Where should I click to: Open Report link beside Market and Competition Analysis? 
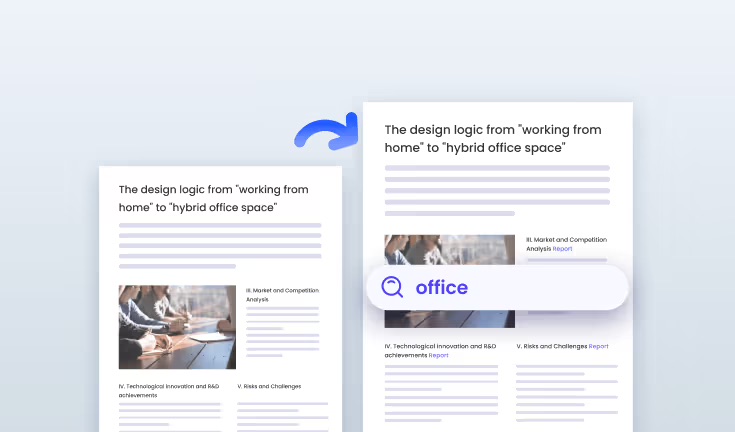click(562, 249)
